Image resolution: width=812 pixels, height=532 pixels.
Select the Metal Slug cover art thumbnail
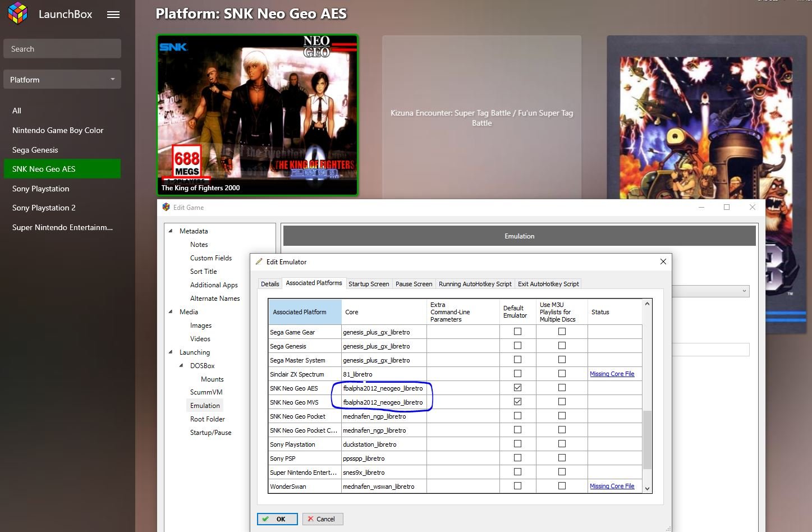pos(706,117)
